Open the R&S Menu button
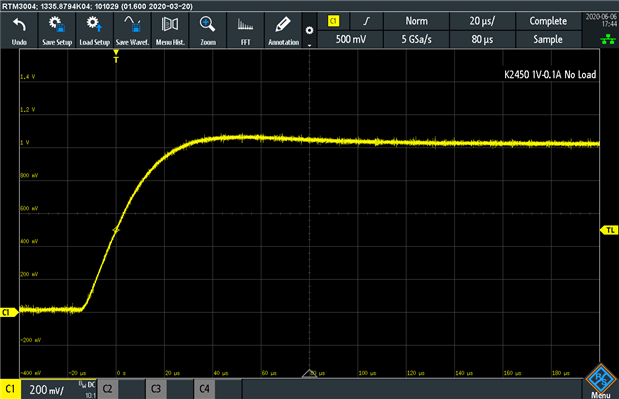619x399 pixels. point(601,381)
